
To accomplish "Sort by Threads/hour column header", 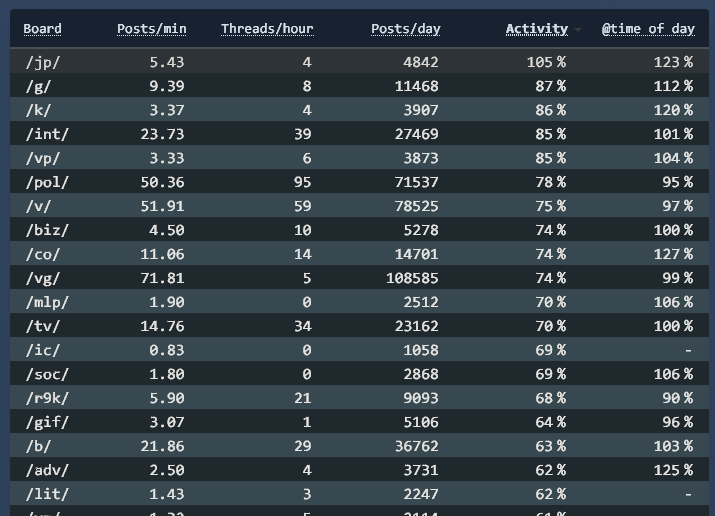I will click(x=267, y=29).
